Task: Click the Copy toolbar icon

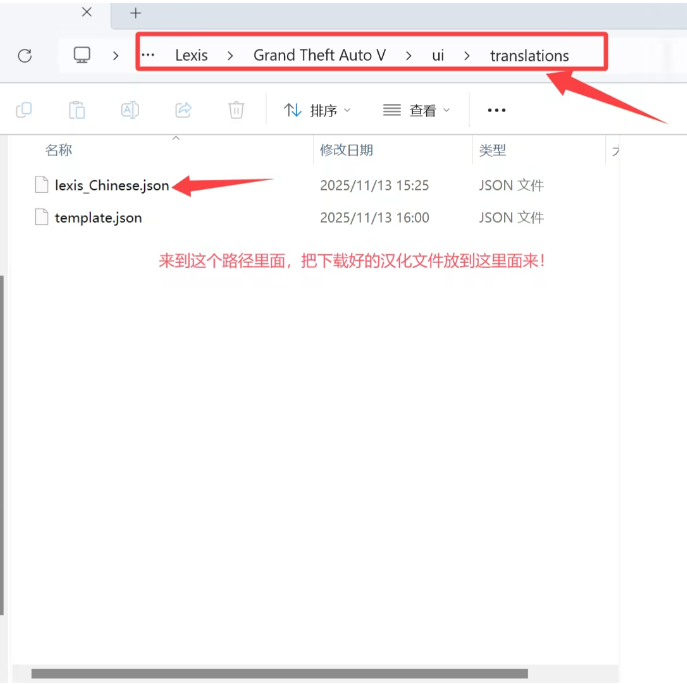Action: [24, 110]
